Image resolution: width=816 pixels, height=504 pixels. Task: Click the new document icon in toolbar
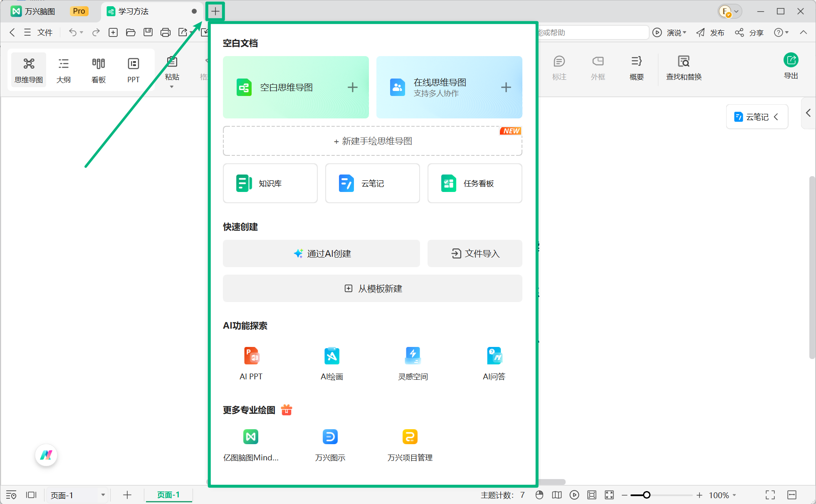(x=113, y=32)
